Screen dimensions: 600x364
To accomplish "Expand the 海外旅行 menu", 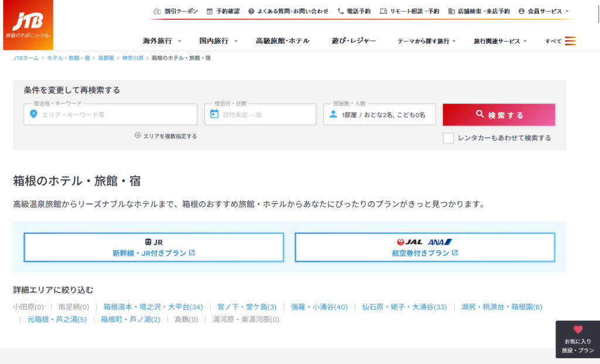I will (162, 41).
